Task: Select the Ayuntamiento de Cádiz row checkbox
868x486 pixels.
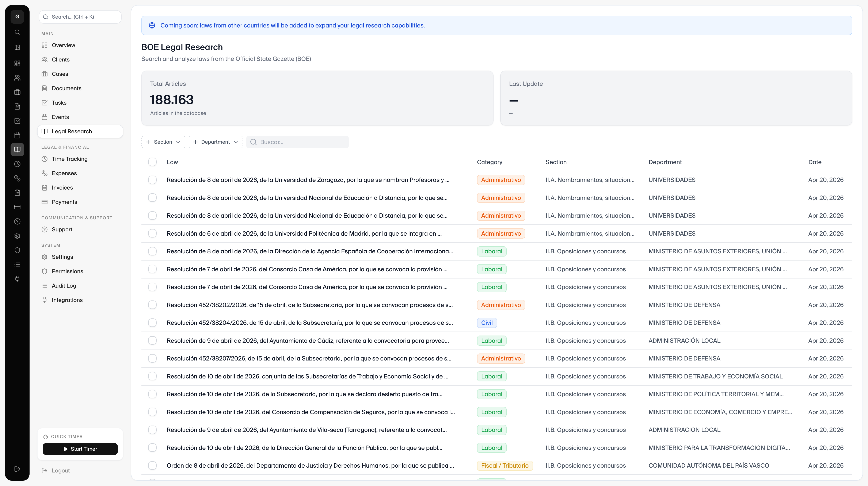Action: click(x=152, y=341)
